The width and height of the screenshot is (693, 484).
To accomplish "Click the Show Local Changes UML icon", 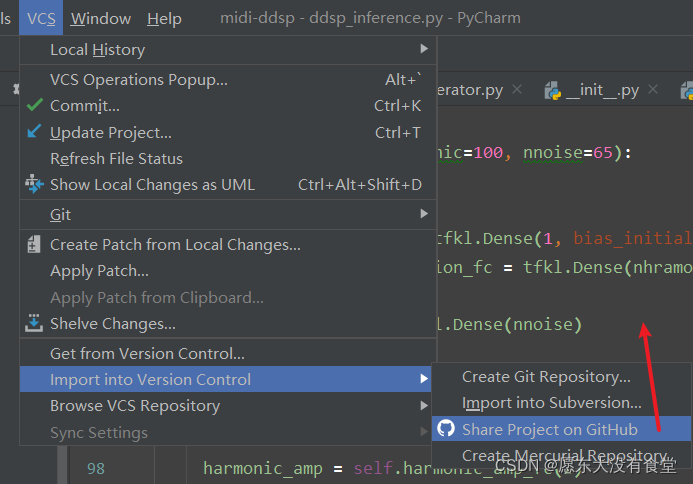I will coord(34,184).
